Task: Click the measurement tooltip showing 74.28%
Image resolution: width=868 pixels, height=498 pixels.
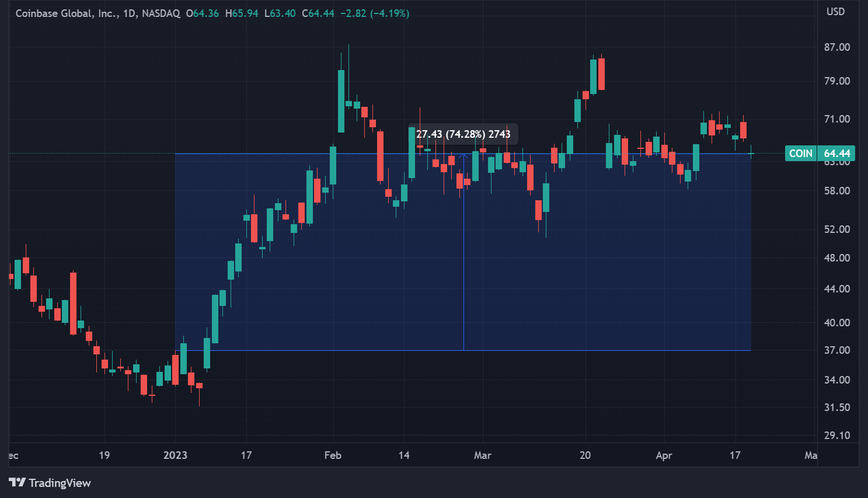Action: click(464, 134)
